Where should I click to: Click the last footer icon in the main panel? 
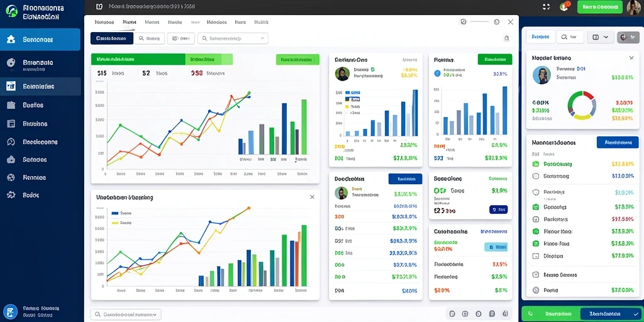pos(505,313)
